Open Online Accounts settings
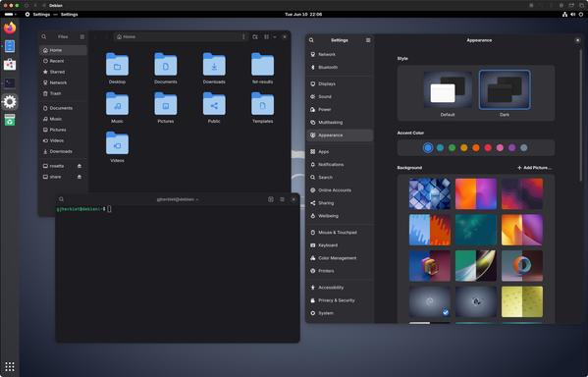The height and width of the screenshot is (377, 588). (x=340, y=190)
